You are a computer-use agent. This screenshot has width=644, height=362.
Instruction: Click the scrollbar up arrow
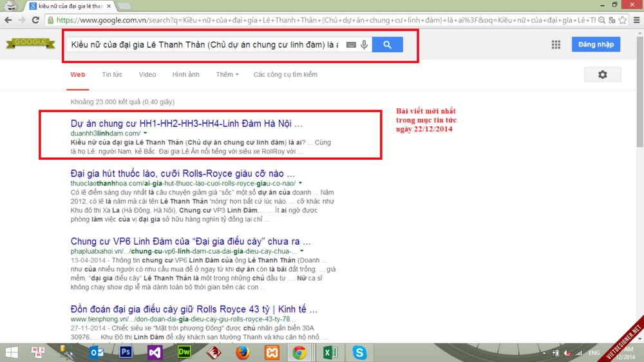click(640, 32)
